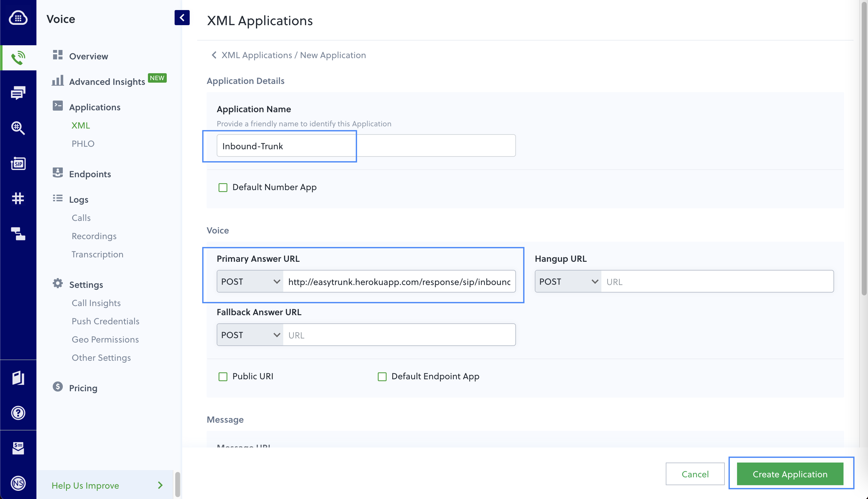The image size is (868, 499).
Task: Click the Cancel button
Action: (x=695, y=474)
